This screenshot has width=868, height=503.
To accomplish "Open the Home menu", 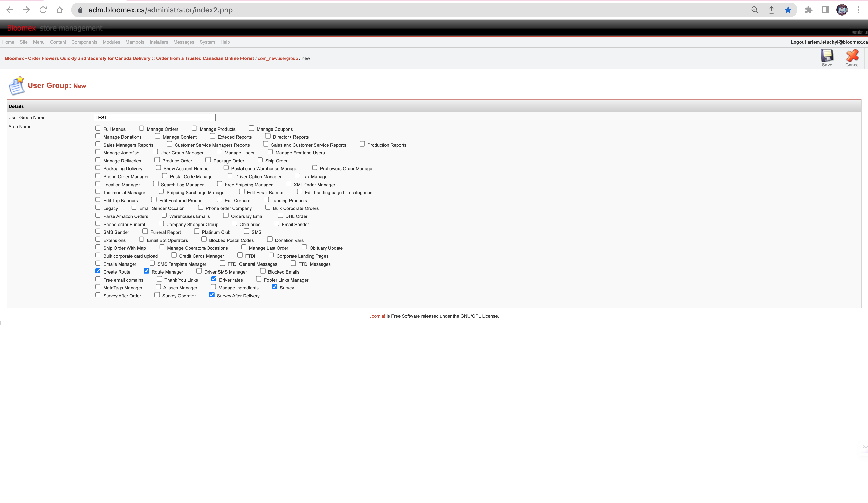I will tap(8, 42).
